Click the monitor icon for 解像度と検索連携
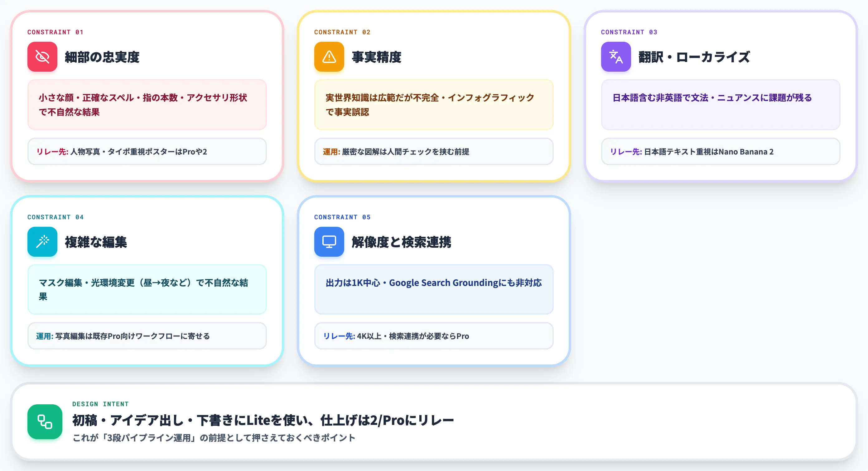 (329, 242)
